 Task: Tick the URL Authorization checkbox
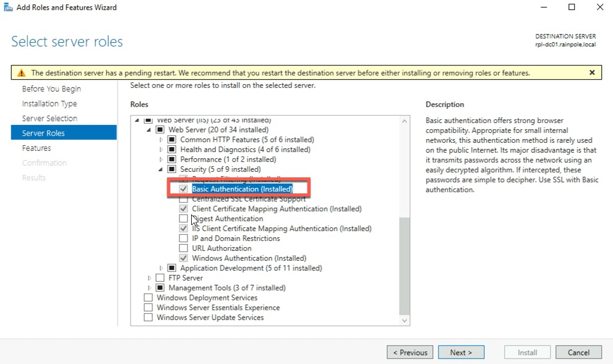[184, 248]
